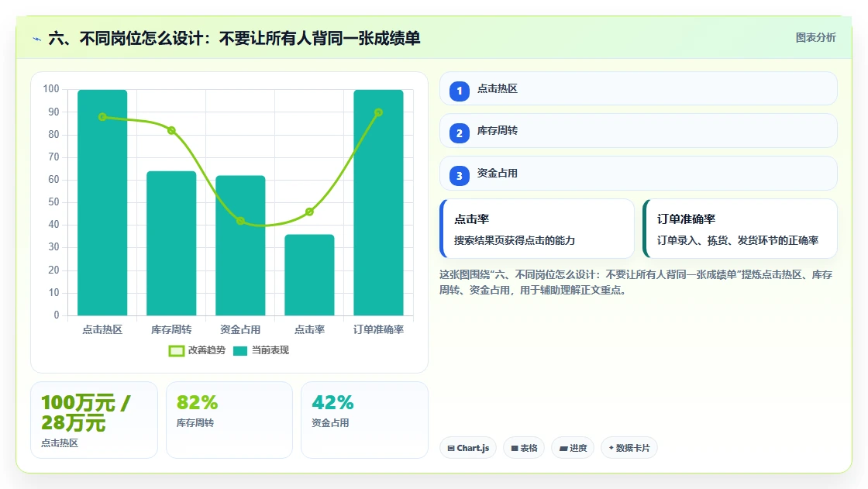Click the Chart.js tag
868x489 pixels.
(x=468, y=447)
